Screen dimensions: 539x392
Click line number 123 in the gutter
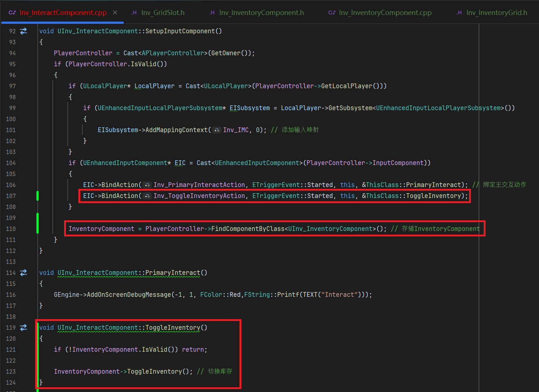coord(11,372)
